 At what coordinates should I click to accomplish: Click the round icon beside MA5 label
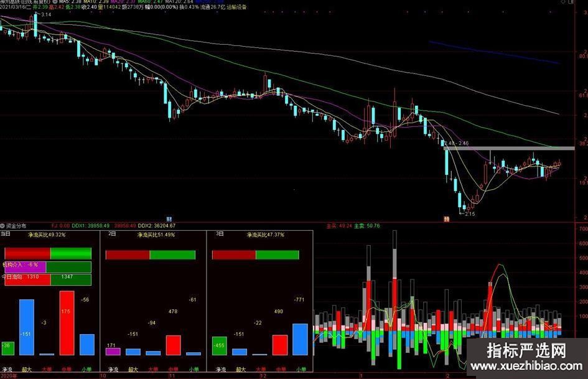pos(56,2)
